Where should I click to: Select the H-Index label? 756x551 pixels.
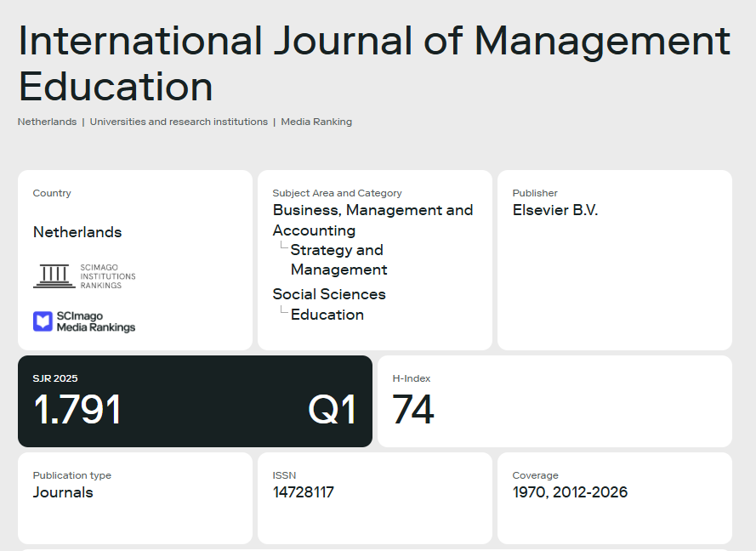412,378
